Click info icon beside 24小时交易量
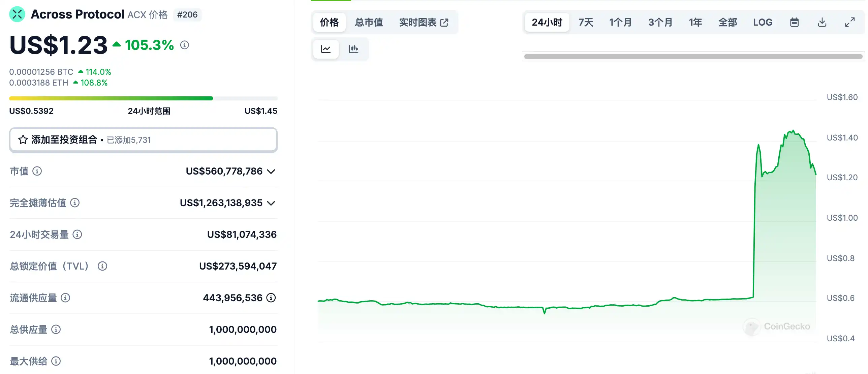Image resolution: width=868 pixels, height=374 pixels. [77, 235]
